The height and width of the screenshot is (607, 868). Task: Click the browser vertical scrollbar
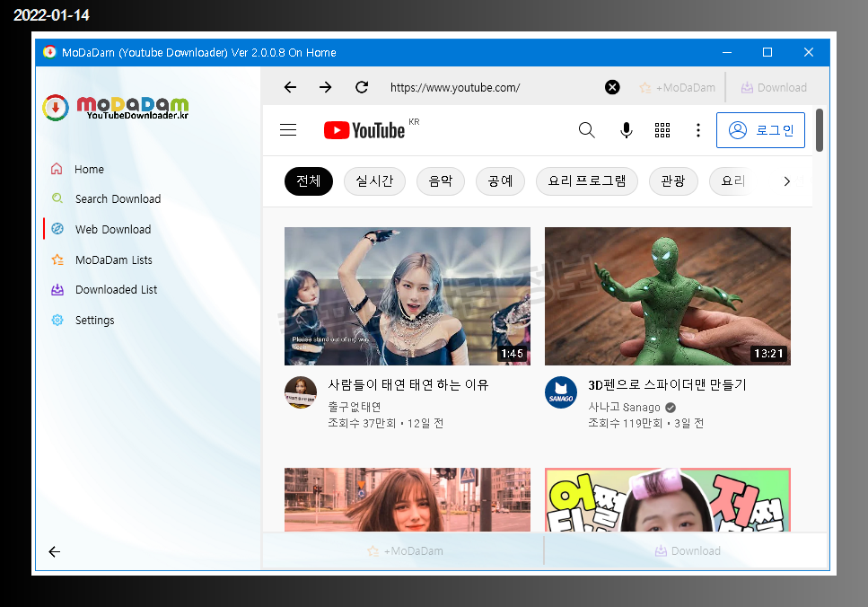pos(820,130)
